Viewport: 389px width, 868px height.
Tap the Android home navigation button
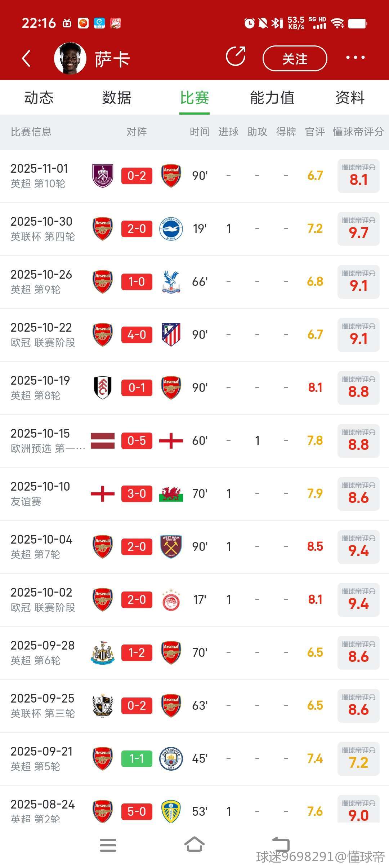click(x=194, y=844)
